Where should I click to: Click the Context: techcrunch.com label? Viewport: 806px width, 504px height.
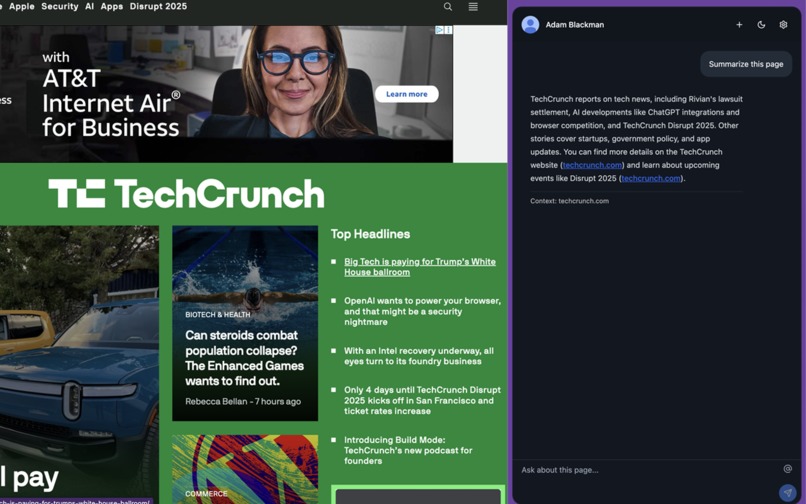pyautogui.click(x=570, y=201)
